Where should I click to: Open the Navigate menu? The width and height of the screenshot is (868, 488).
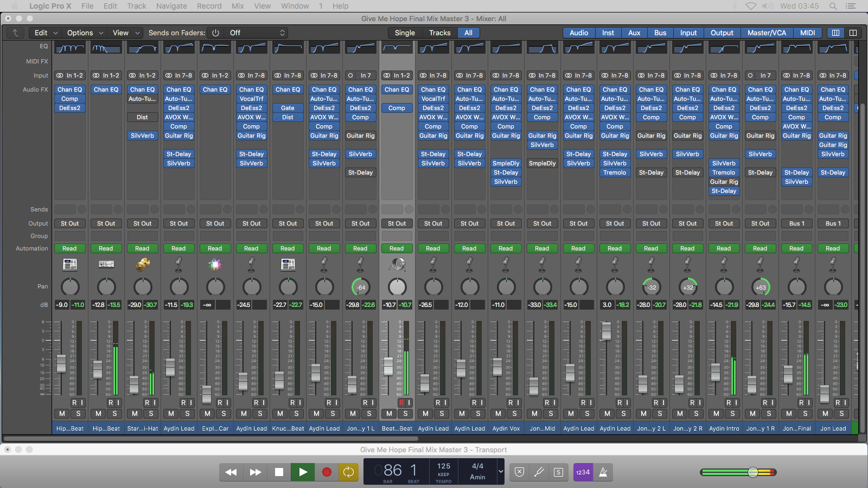pyautogui.click(x=171, y=6)
